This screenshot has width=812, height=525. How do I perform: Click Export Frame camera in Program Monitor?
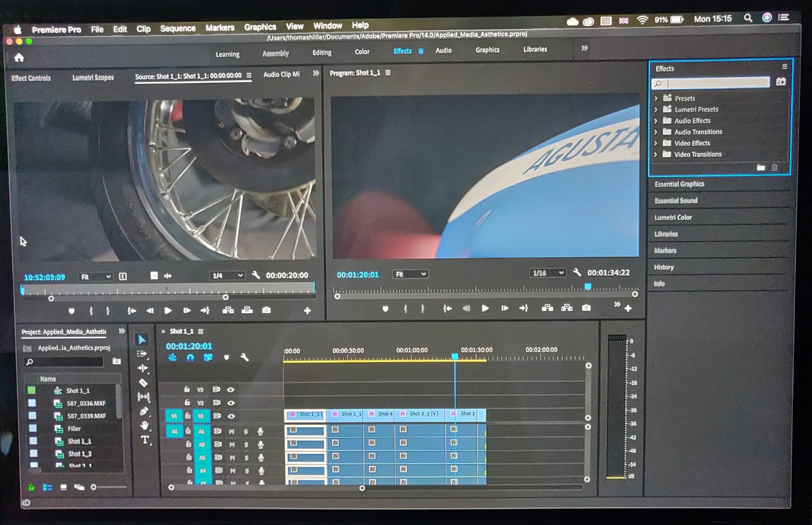[x=586, y=308]
